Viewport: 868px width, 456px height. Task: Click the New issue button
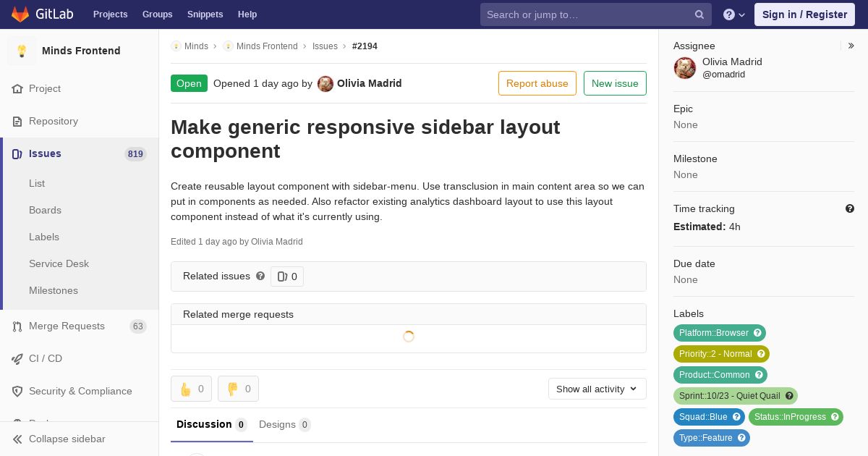click(x=615, y=83)
